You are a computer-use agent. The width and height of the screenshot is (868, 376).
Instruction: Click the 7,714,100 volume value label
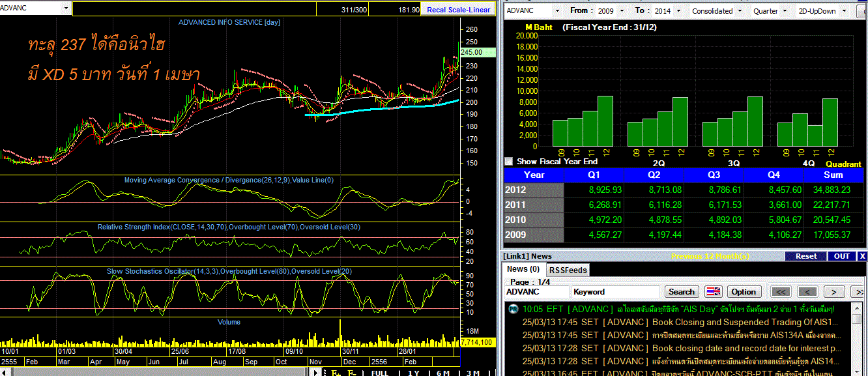coord(477,342)
